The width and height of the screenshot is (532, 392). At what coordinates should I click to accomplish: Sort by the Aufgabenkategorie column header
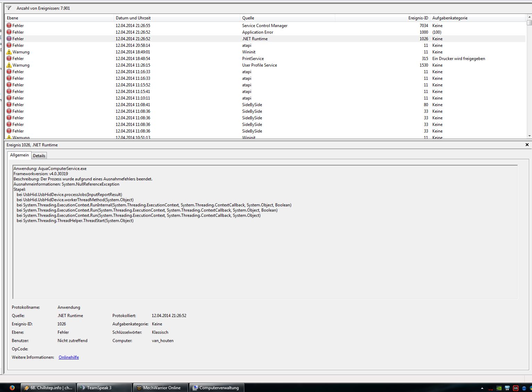[478, 18]
